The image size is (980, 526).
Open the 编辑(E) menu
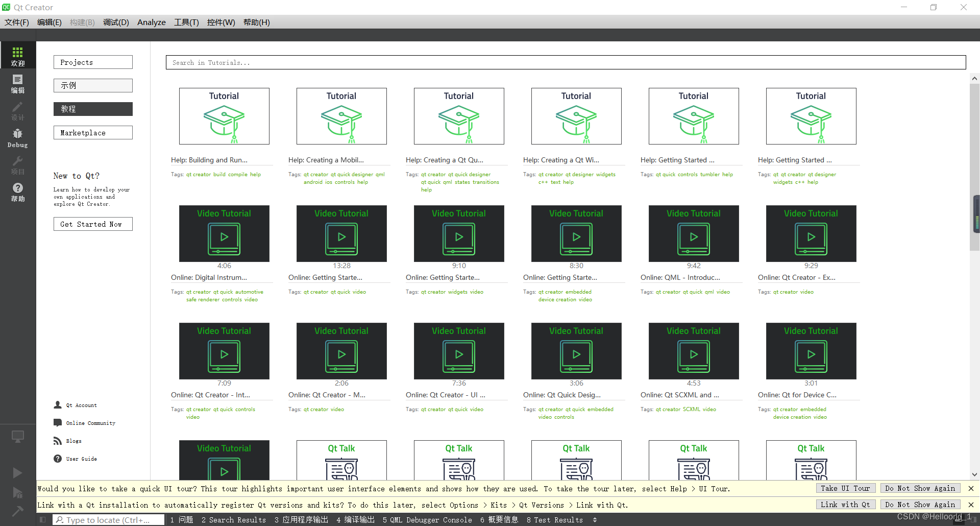click(49, 22)
